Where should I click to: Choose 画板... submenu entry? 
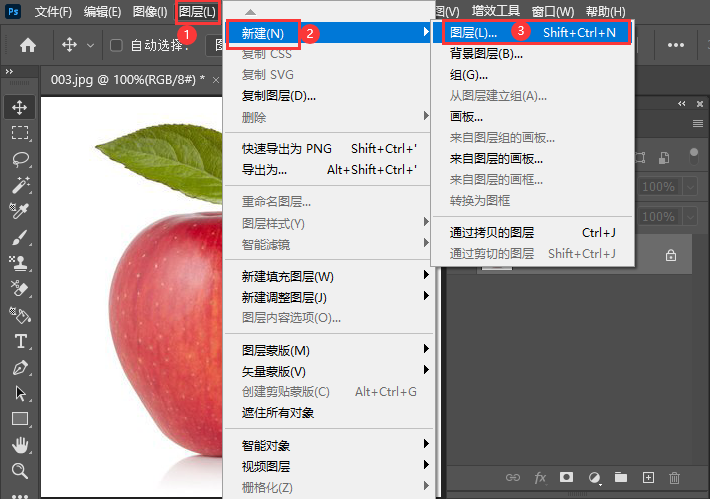(533, 117)
